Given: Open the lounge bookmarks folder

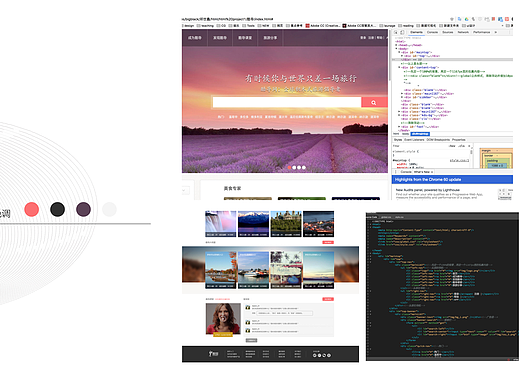Looking at the screenshot, I should pyautogui.click(x=388, y=26).
